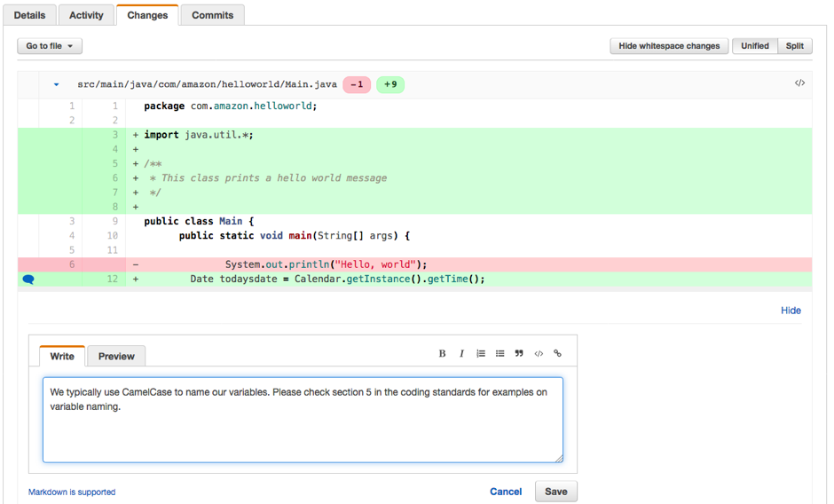This screenshot has height=504, width=834.
Task: Open the Activity tab
Action: coord(86,15)
